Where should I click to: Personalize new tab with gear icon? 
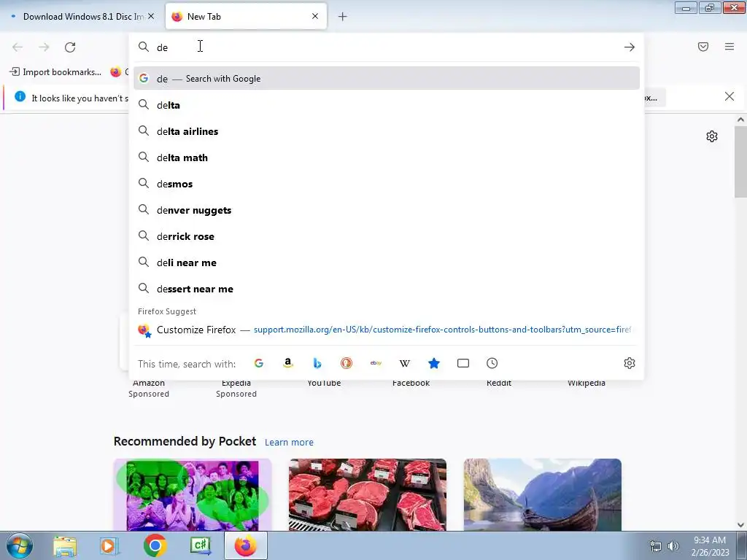click(x=712, y=136)
